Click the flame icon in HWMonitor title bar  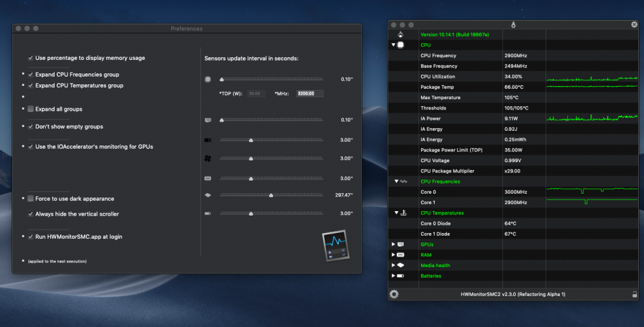[513, 25]
